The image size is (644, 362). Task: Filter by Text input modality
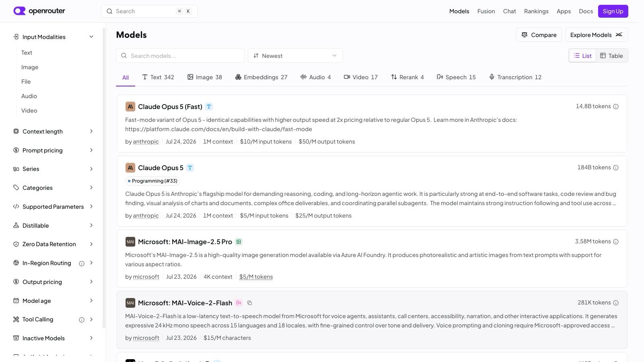27,53
